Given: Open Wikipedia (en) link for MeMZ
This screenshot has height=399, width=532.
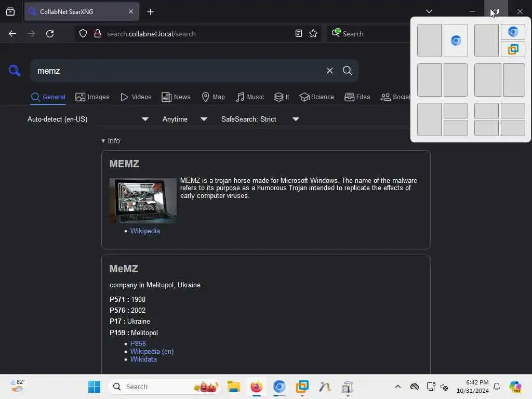Looking at the screenshot, I should pos(152,352).
